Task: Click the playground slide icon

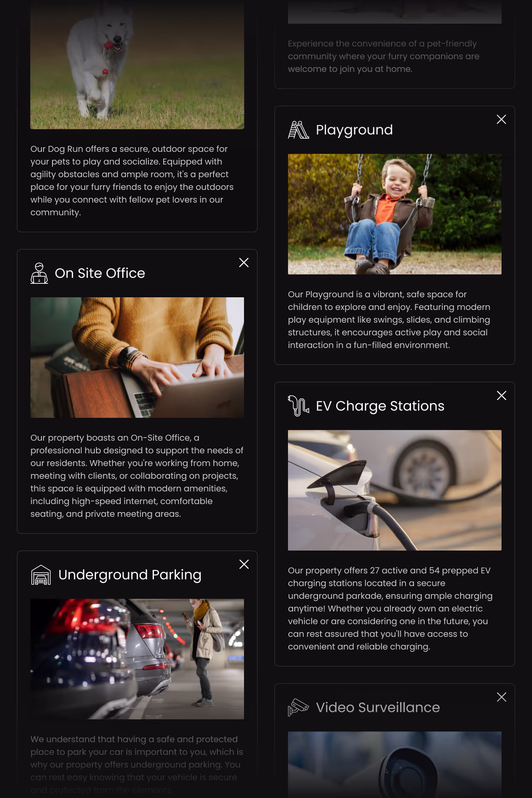Action: click(298, 130)
